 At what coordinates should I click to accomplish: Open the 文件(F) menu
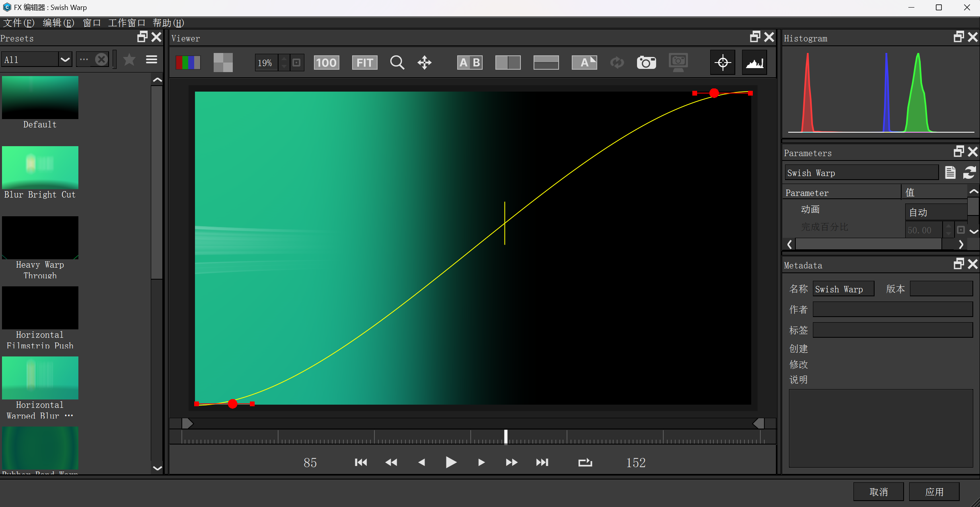tap(19, 23)
